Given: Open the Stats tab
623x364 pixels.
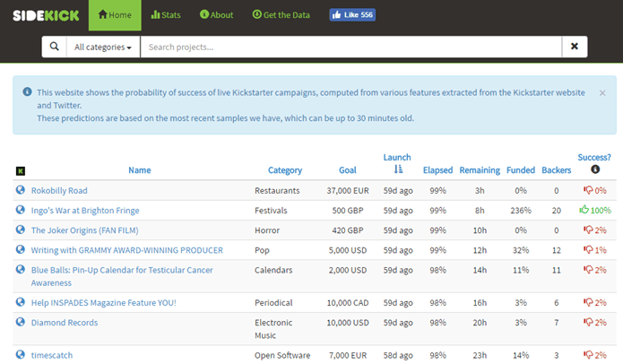Looking at the screenshot, I should coord(166,15).
